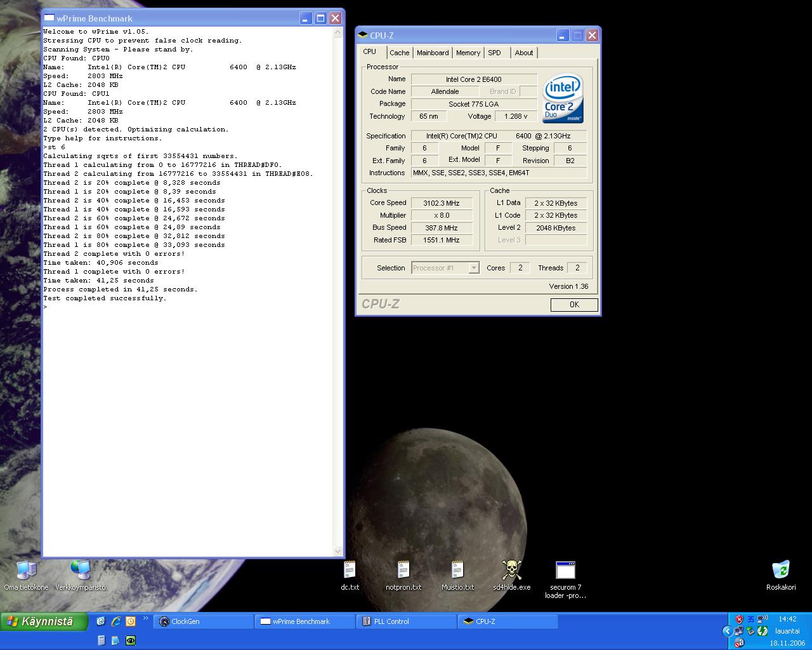Click the show desktop quick launch icon

[x=101, y=621]
